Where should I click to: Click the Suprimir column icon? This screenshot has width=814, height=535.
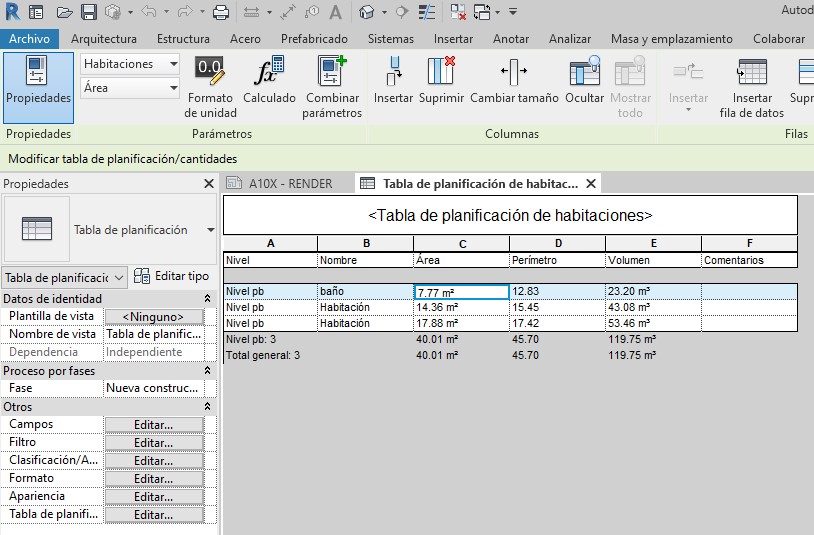click(441, 73)
